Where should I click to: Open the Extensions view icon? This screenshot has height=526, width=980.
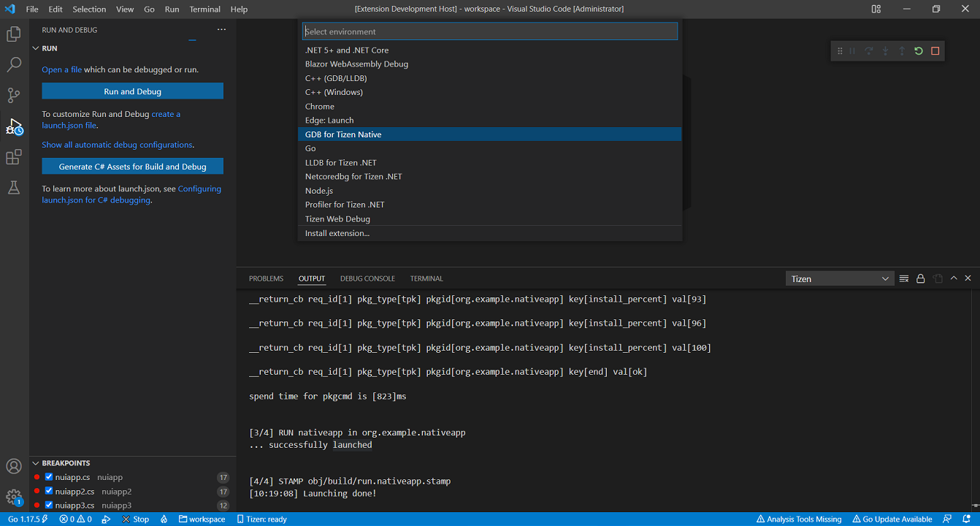click(15, 157)
